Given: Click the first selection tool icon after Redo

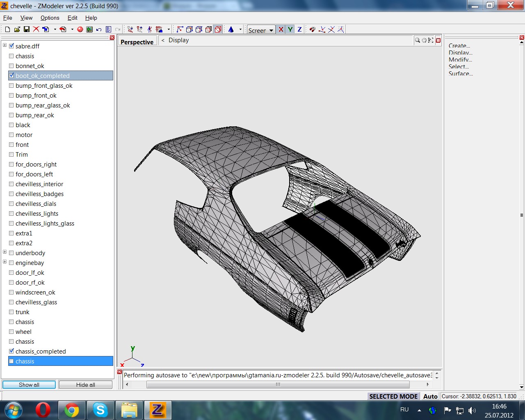Looking at the screenshot, I should point(130,29).
